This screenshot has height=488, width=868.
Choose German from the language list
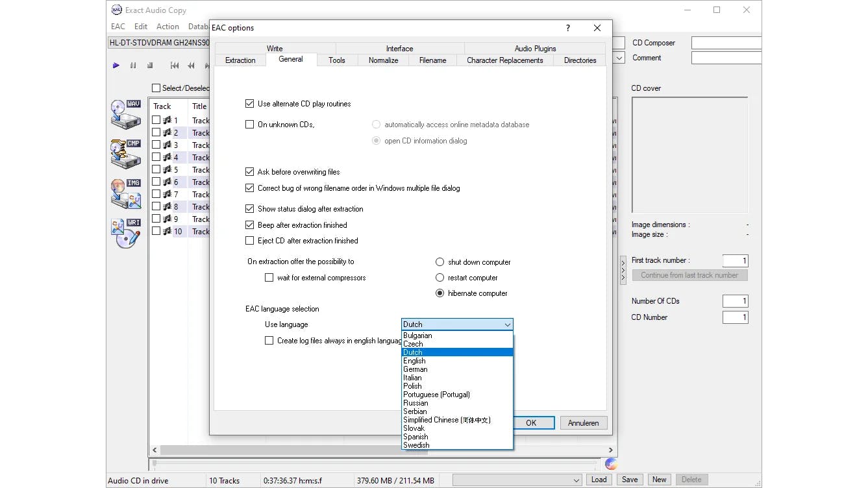[x=415, y=369]
